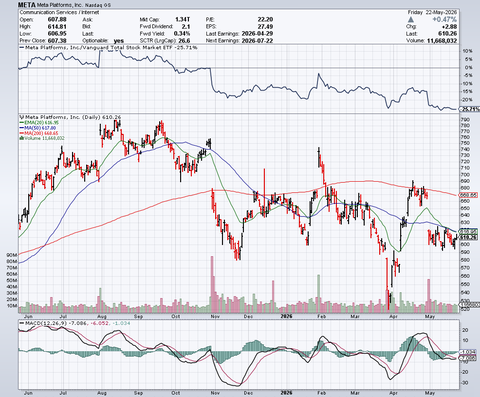Click the Last Earnings date 2026-04-29

tap(257, 33)
